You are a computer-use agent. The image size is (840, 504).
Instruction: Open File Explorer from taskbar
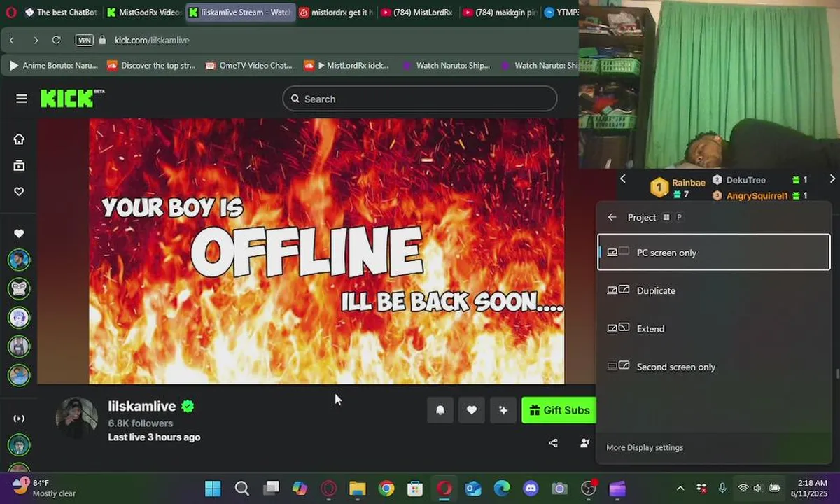click(x=358, y=488)
